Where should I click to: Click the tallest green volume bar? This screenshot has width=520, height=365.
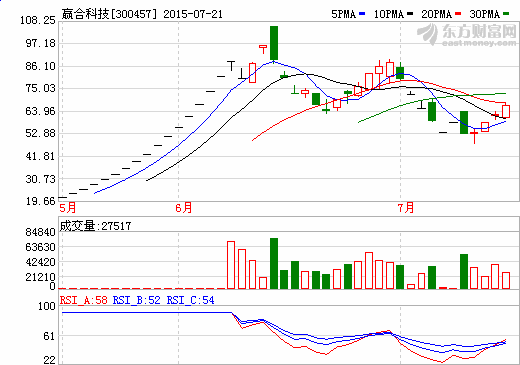(274, 263)
